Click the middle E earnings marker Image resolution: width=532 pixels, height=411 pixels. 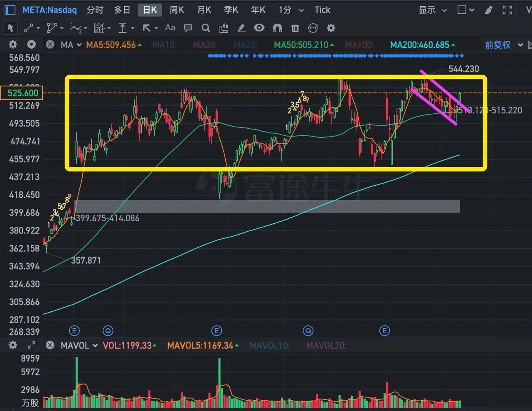pos(217,330)
